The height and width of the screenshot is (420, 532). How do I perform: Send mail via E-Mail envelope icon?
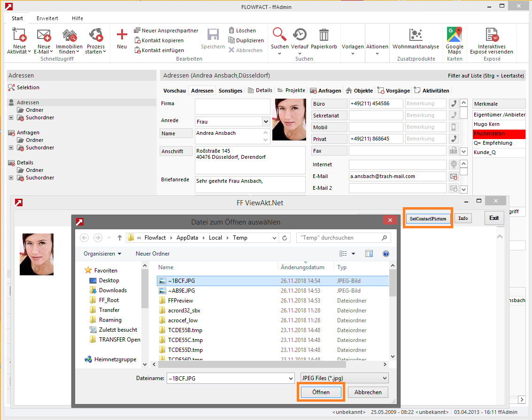click(454, 177)
